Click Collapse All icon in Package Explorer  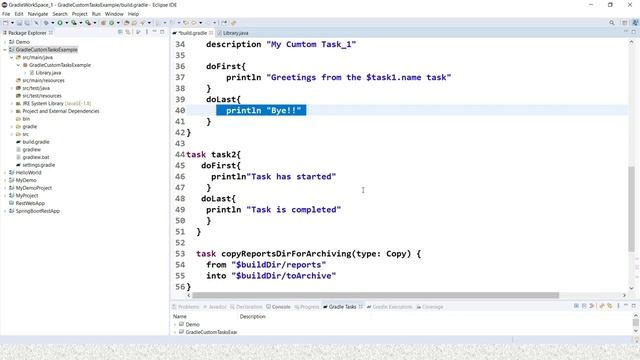tap(120, 32)
